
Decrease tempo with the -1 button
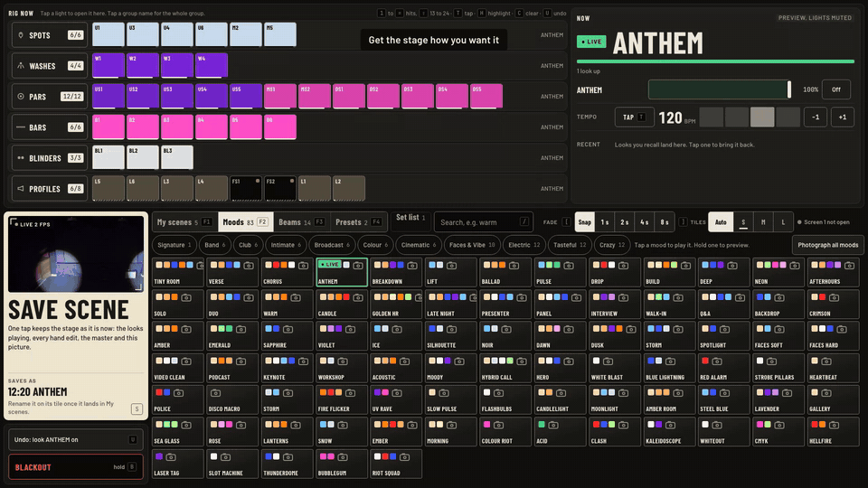[816, 117]
